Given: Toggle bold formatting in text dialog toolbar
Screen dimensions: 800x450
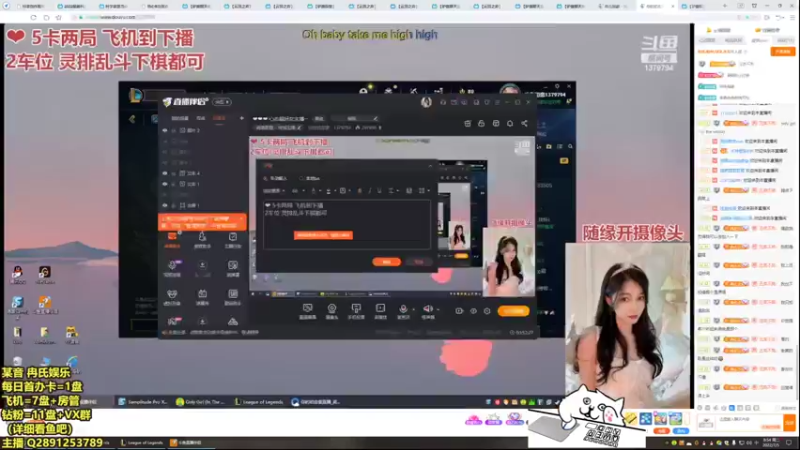Looking at the screenshot, I should click(359, 191).
